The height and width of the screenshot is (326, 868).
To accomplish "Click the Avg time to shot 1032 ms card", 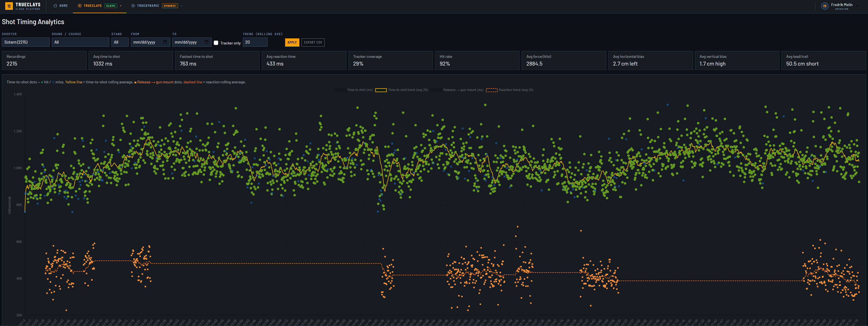I will (x=131, y=61).
